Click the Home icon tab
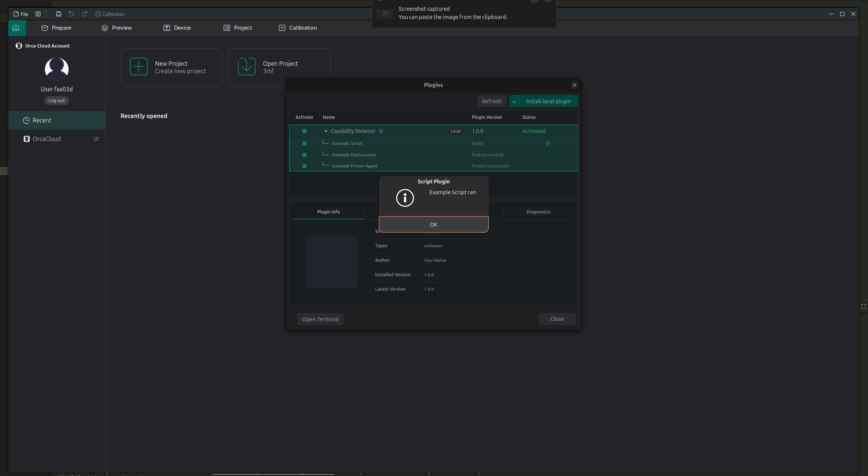Viewport: 868px width, 476px height. 16,28
